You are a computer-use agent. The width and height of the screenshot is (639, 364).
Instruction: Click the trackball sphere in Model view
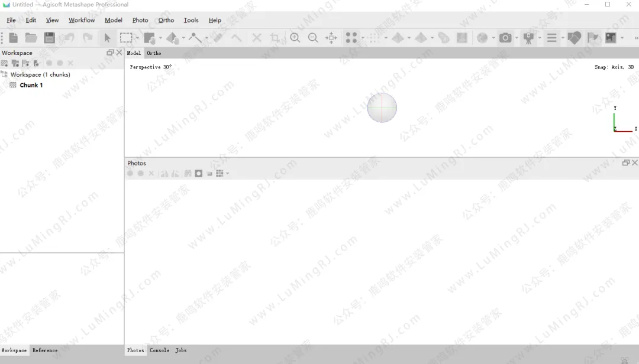pos(382,108)
